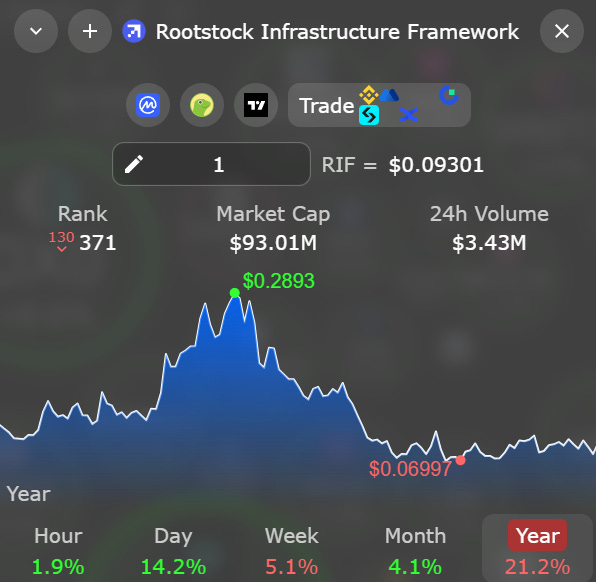This screenshot has height=582, width=596.
Task: Click the Year label on the chart
Action: pyautogui.click(x=29, y=494)
